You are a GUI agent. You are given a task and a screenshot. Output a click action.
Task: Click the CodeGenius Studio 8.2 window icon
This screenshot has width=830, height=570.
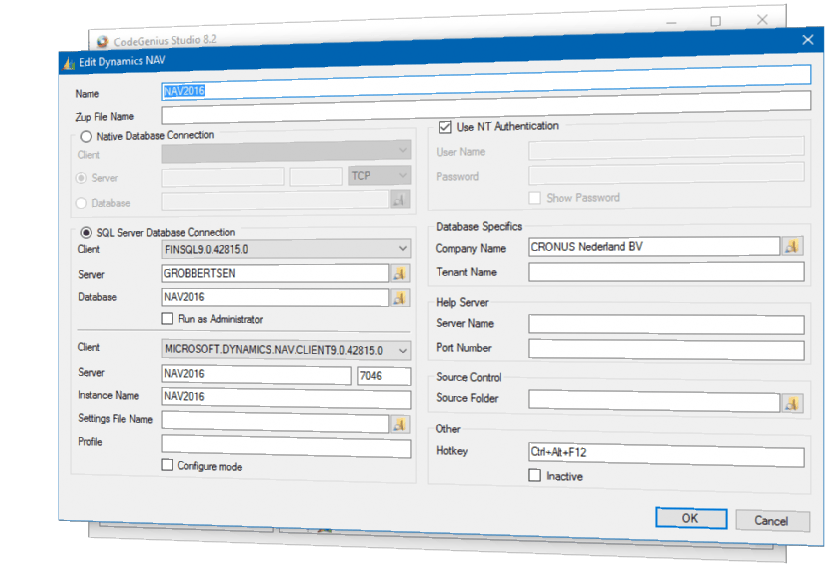[102, 41]
